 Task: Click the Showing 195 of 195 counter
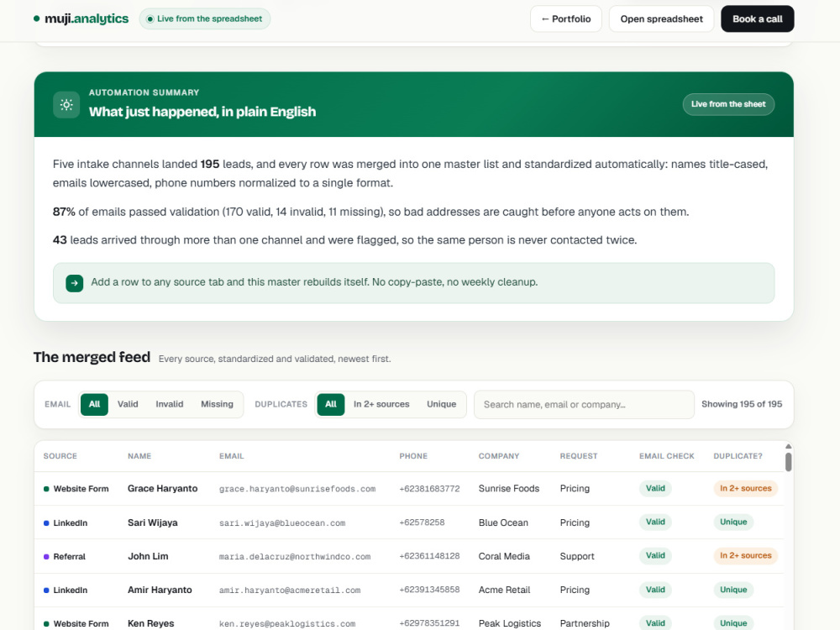pos(742,404)
